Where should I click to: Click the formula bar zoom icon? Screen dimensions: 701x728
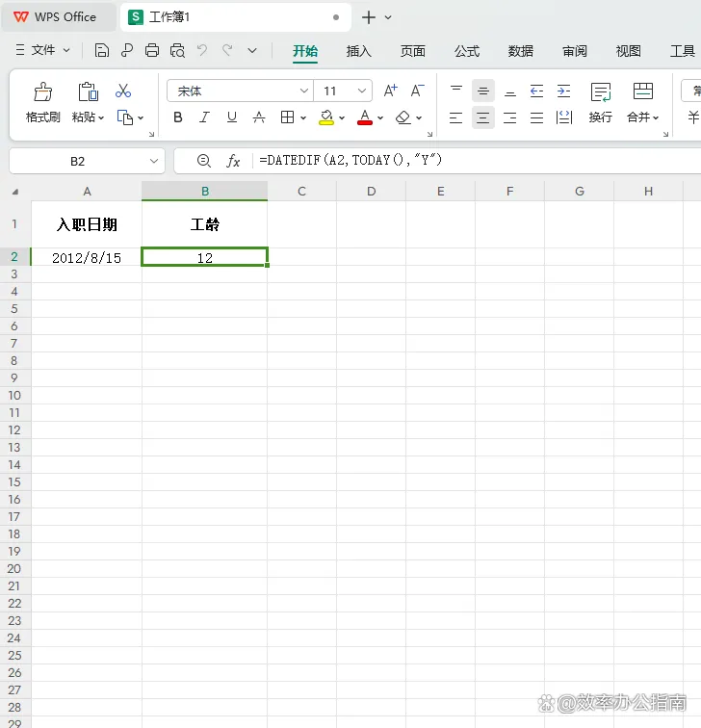(204, 161)
